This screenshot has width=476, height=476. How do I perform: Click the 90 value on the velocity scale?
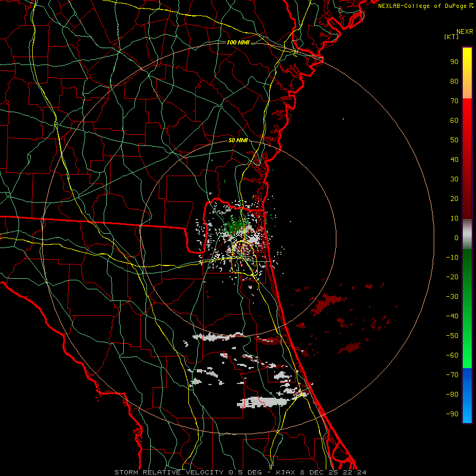[454, 62]
